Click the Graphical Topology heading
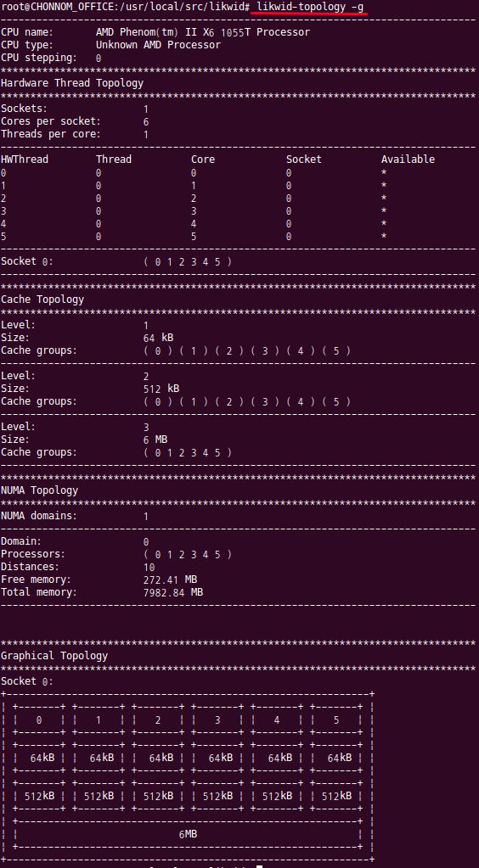The image size is (479, 868). (x=54, y=656)
